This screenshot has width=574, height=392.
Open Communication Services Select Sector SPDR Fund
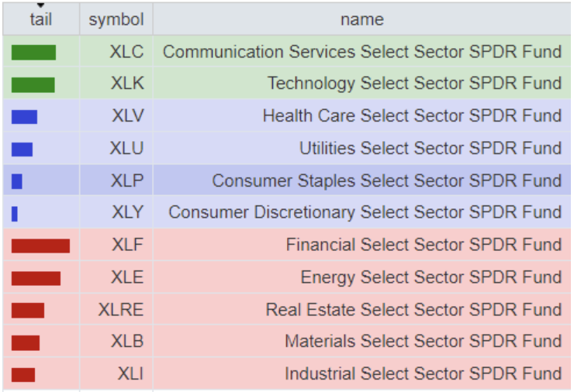(x=361, y=53)
